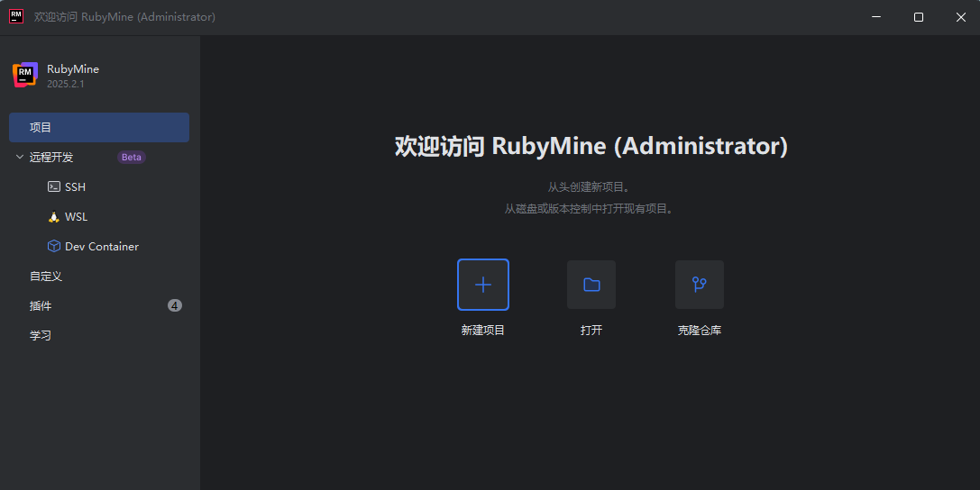Click the folder icon to open project

591,285
